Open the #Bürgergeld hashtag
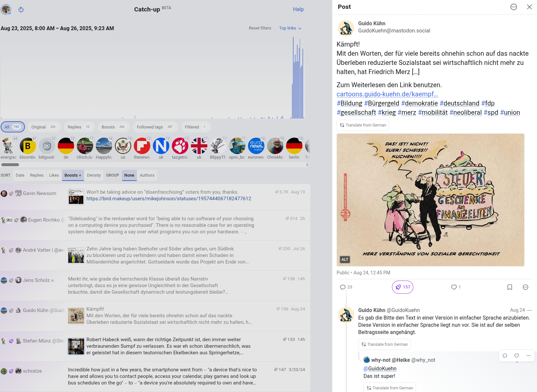Screen dimensions: 537x392 point(382,103)
